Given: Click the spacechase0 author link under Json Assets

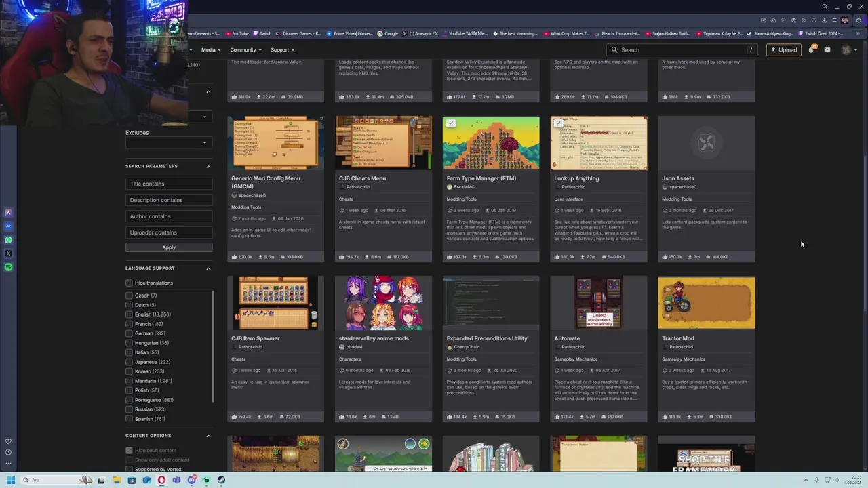Looking at the screenshot, I should point(682,187).
